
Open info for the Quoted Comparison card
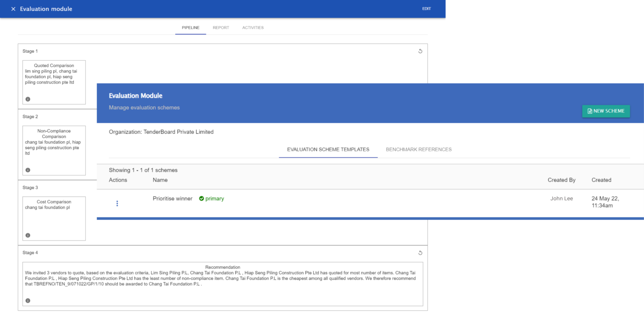pos(28,99)
